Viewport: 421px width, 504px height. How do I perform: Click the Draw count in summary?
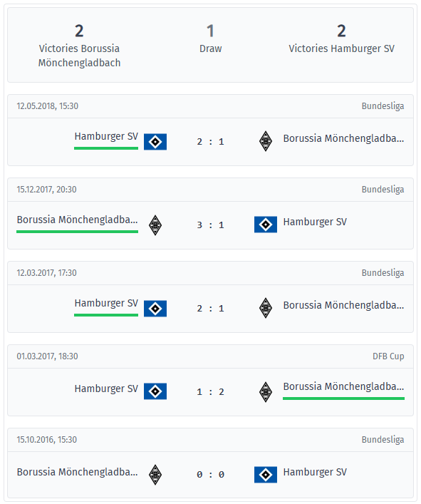(210, 31)
